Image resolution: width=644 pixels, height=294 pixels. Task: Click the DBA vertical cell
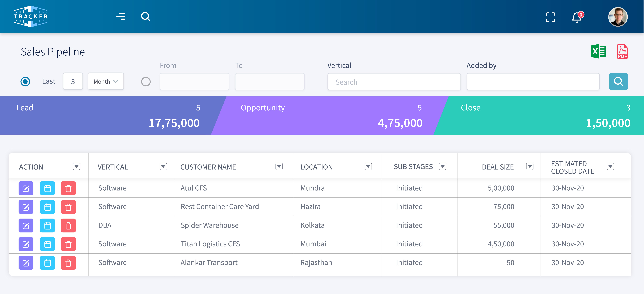click(105, 225)
